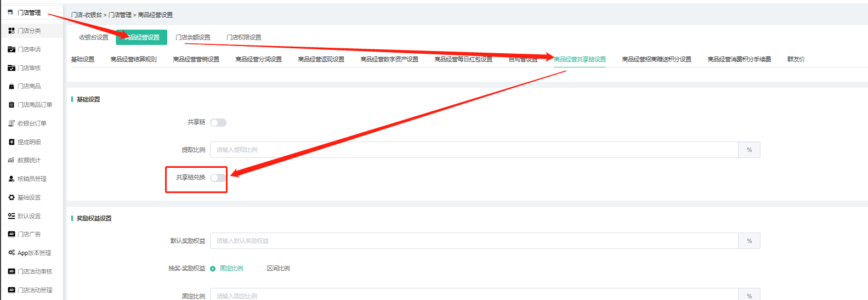Switch to 商品经营每日红包设置 sub-tab
The image size is (868, 300).
(463, 59)
